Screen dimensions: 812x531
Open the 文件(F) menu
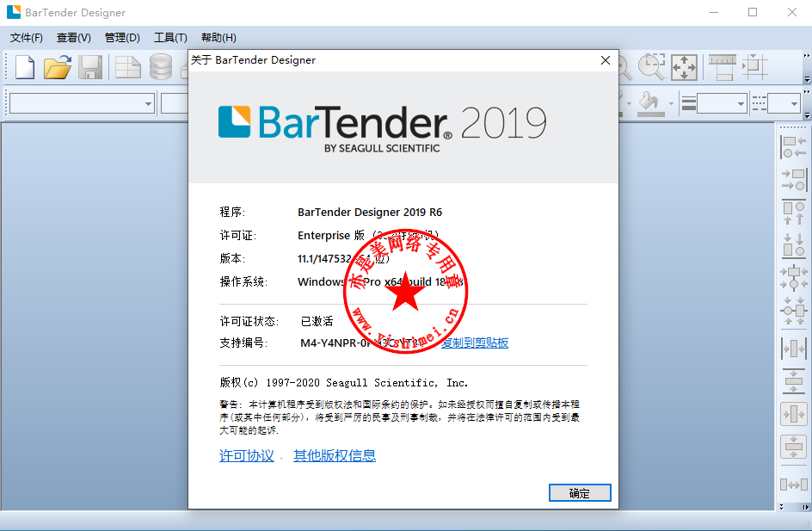[27, 37]
